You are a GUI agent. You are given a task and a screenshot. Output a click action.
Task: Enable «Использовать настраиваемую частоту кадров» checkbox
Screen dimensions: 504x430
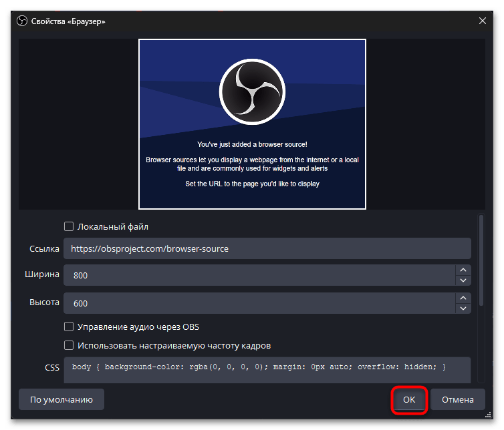point(68,346)
